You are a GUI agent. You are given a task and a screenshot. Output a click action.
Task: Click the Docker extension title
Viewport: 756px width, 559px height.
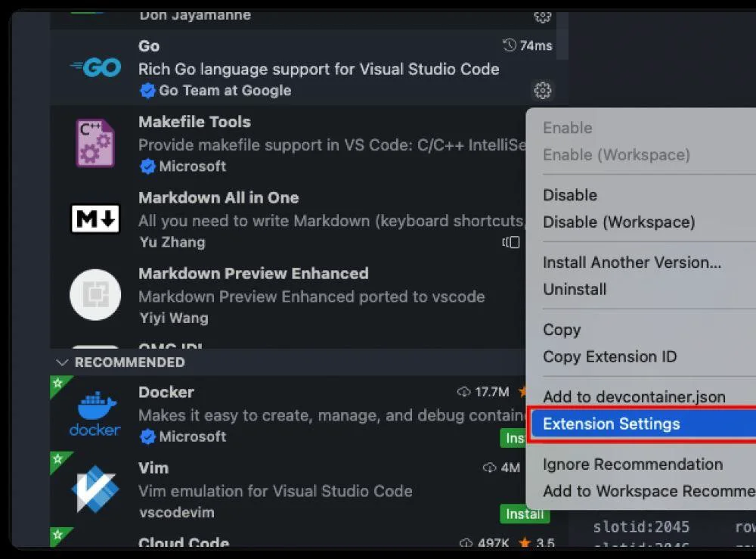(x=166, y=392)
